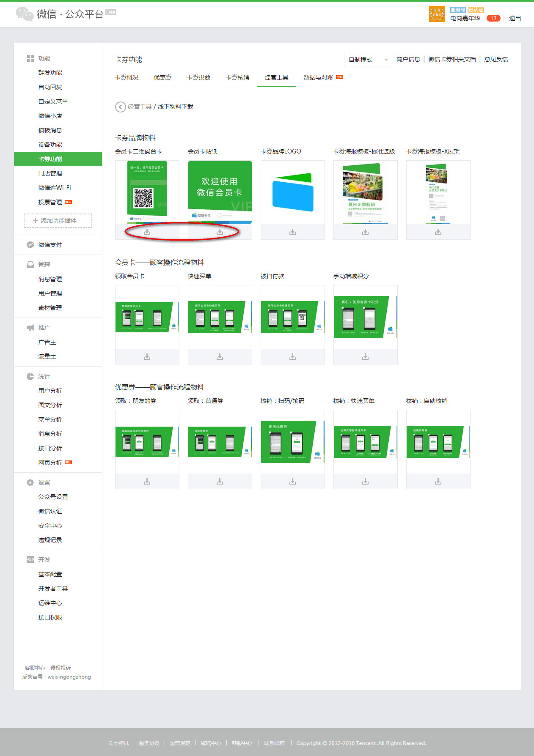The image size is (534, 756).
Task: Open the 会员卡二维码台卡 thumbnail preview
Action: [x=147, y=192]
